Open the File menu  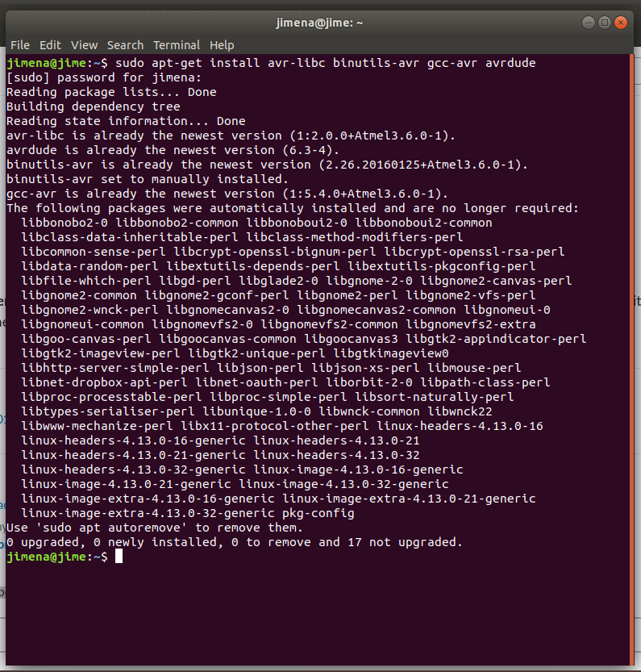click(19, 45)
